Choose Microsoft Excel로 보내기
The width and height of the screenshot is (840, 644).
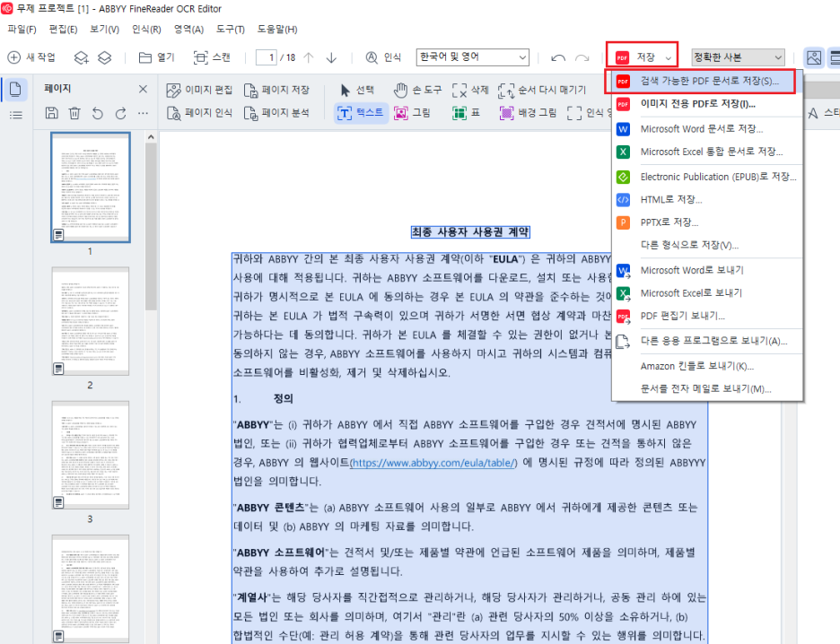click(x=706, y=293)
